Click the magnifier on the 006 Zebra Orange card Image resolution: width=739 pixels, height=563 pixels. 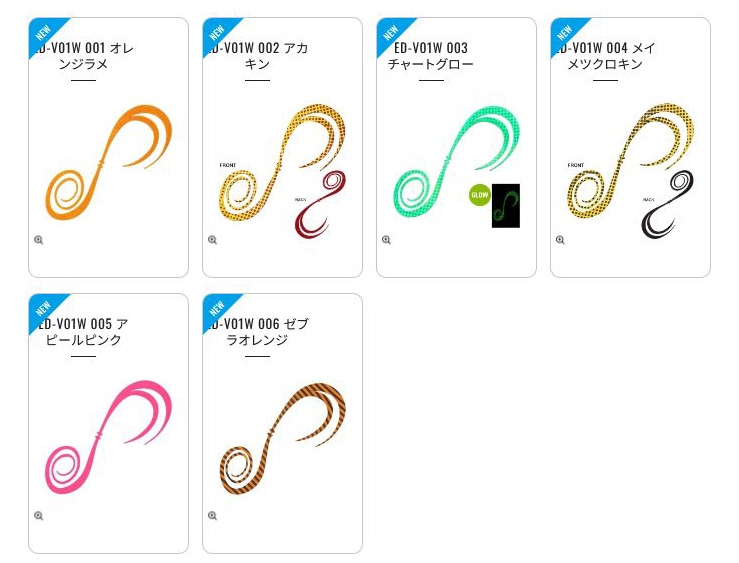[213, 516]
